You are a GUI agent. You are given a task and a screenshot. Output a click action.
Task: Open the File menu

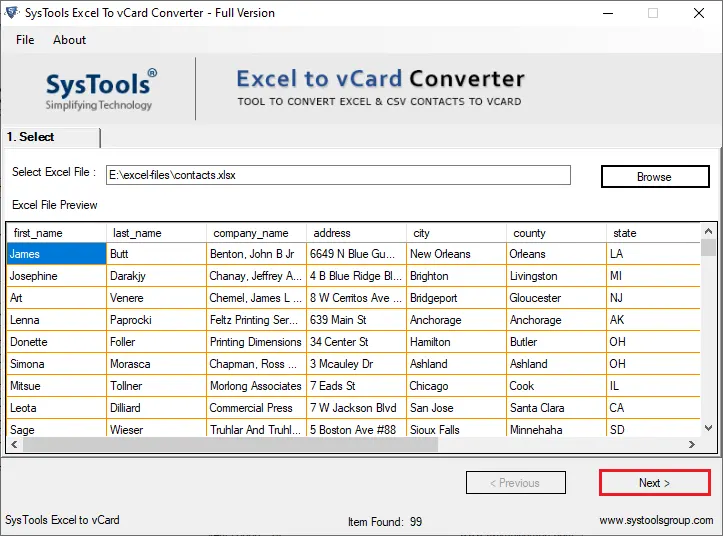[x=25, y=40]
